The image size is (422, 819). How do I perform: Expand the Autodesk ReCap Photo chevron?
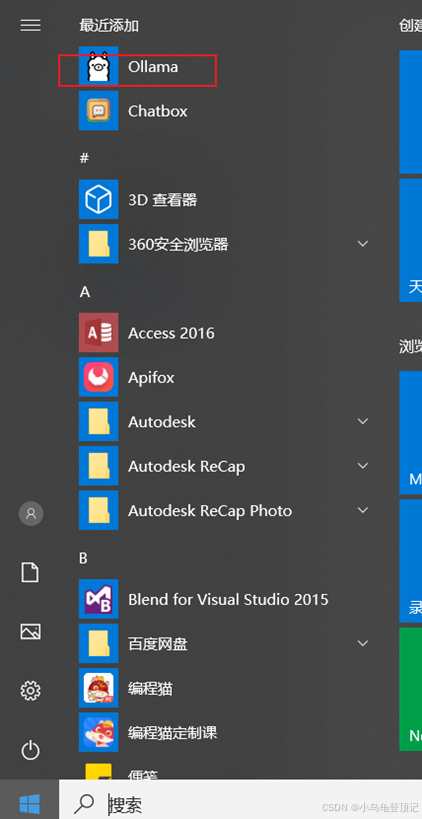(362, 510)
